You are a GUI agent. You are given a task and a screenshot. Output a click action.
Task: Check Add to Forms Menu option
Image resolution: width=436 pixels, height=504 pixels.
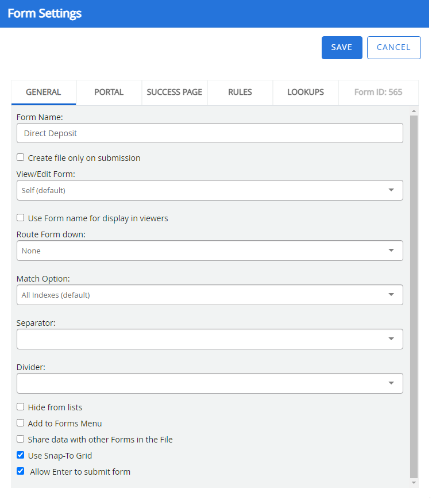(21, 423)
